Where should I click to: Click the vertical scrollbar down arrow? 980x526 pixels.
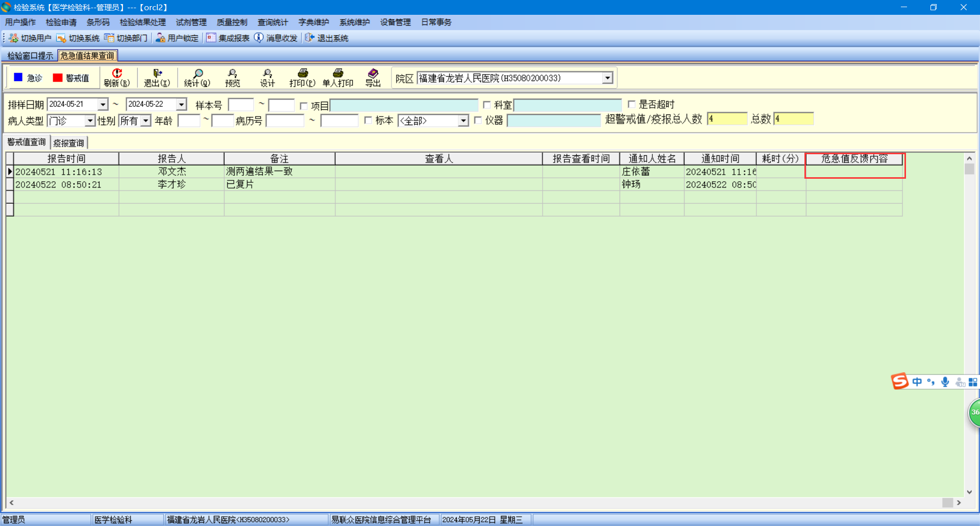(x=969, y=492)
